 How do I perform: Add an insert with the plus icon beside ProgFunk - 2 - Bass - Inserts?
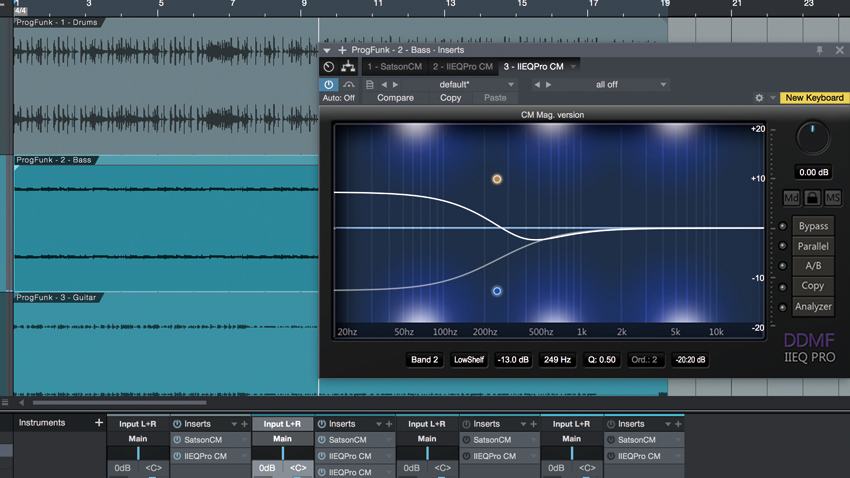point(342,50)
